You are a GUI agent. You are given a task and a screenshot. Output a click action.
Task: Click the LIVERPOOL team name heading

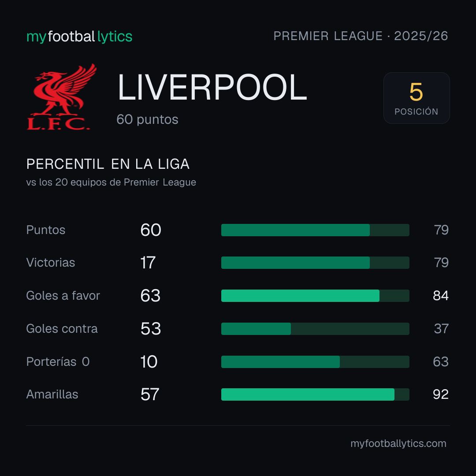tap(212, 87)
